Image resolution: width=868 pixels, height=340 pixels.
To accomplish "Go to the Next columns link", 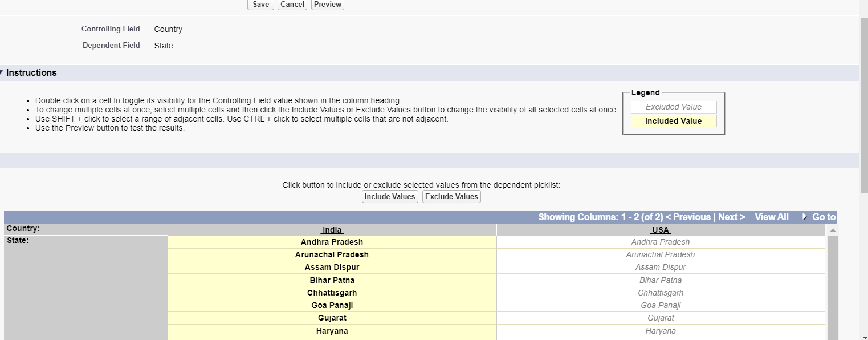I will click(x=732, y=217).
